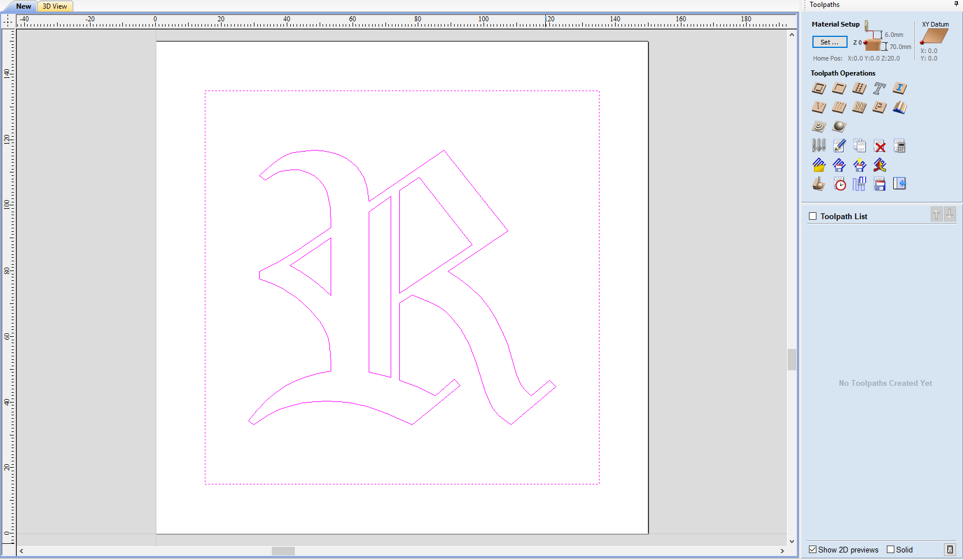
Task: Click the Set button under Material Setup
Action: tap(829, 42)
